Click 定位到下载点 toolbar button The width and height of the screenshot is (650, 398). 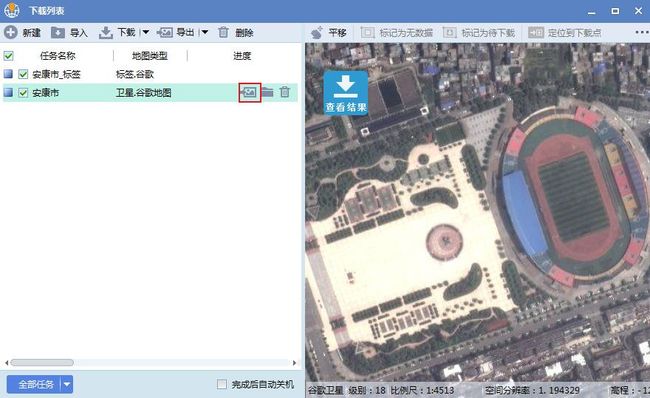coord(565,32)
